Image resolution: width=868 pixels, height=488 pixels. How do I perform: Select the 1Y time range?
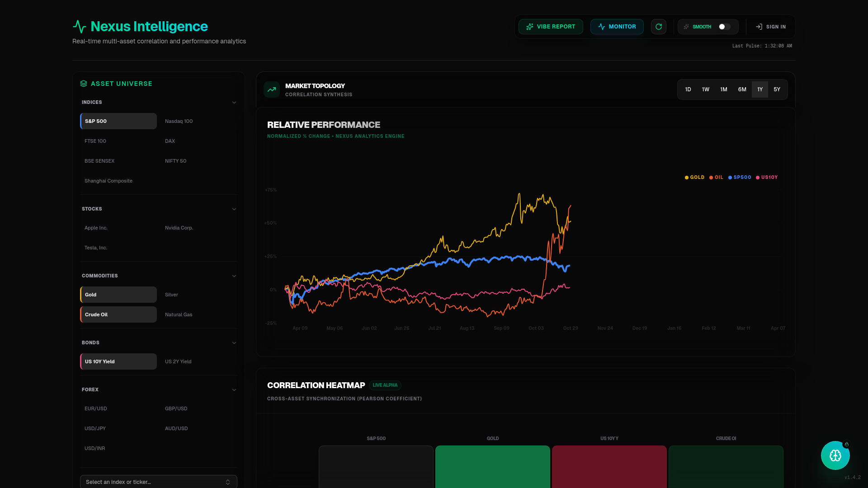click(760, 89)
